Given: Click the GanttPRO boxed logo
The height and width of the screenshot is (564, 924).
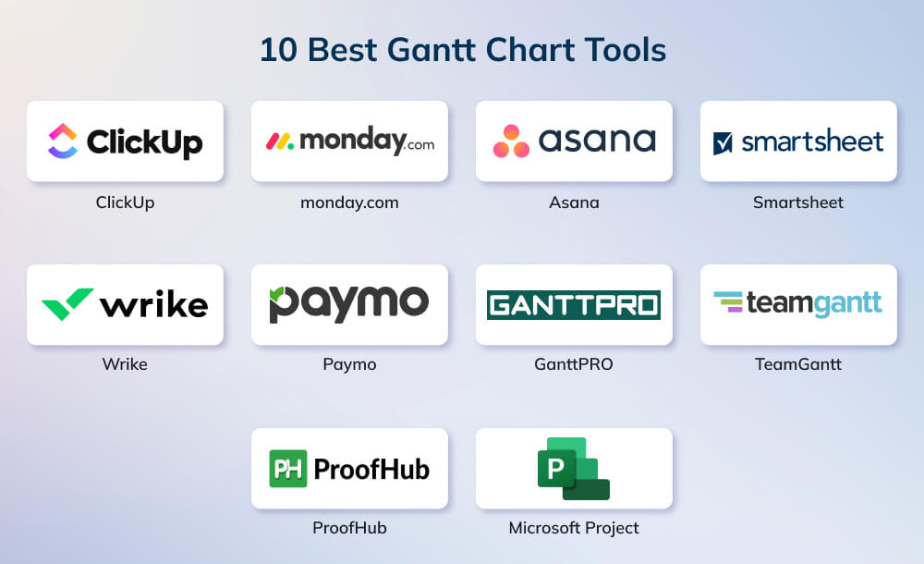Looking at the screenshot, I should (x=574, y=304).
